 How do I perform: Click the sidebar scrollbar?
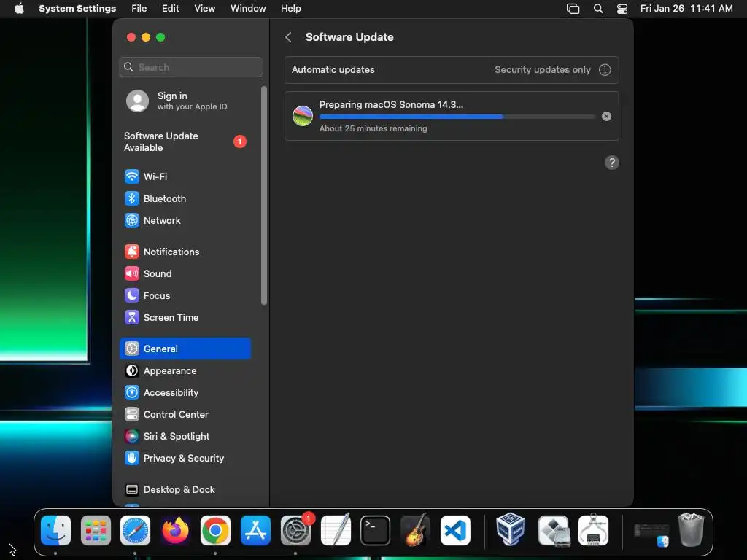click(x=264, y=195)
